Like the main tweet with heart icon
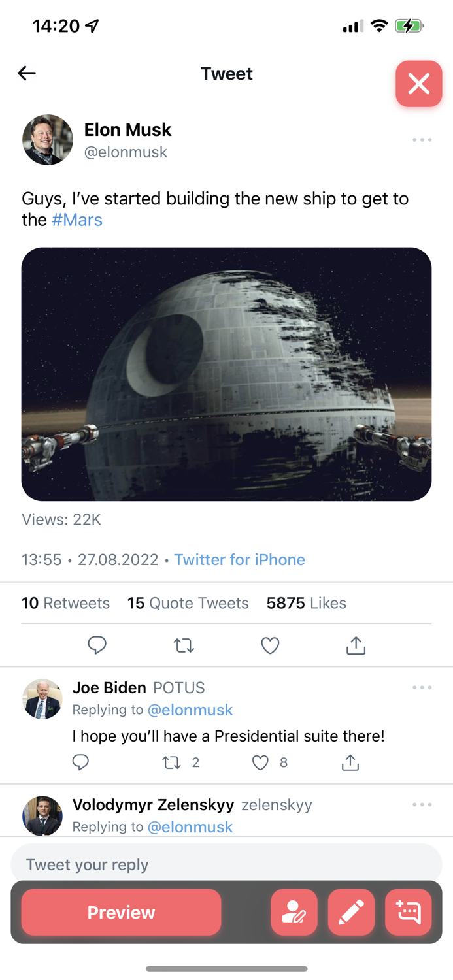The height and width of the screenshot is (980, 453). [270, 645]
